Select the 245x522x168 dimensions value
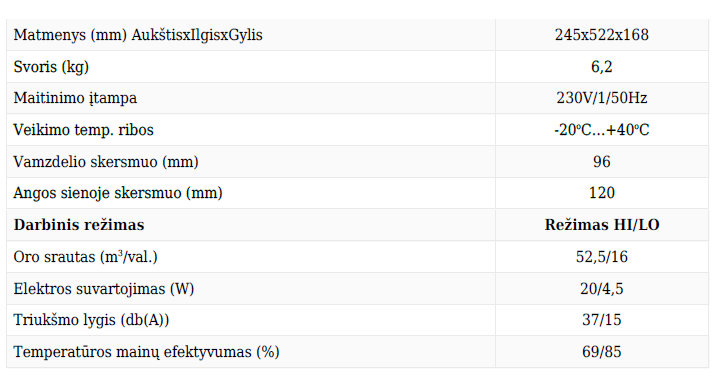Viewport: 718px width, 378px height. [x=602, y=35]
